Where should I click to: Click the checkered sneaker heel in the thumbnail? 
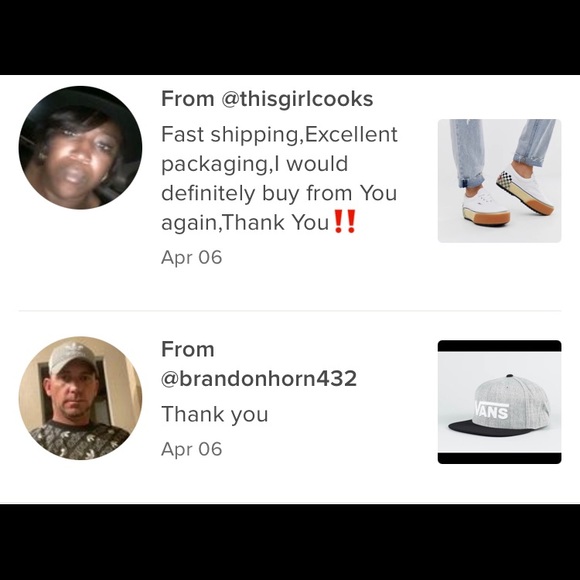tap(506, 180)
